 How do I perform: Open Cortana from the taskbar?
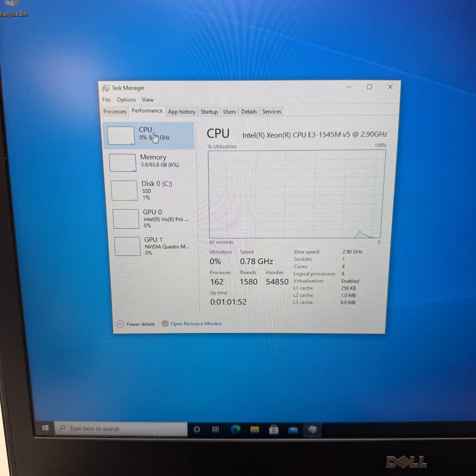(196, 429)
